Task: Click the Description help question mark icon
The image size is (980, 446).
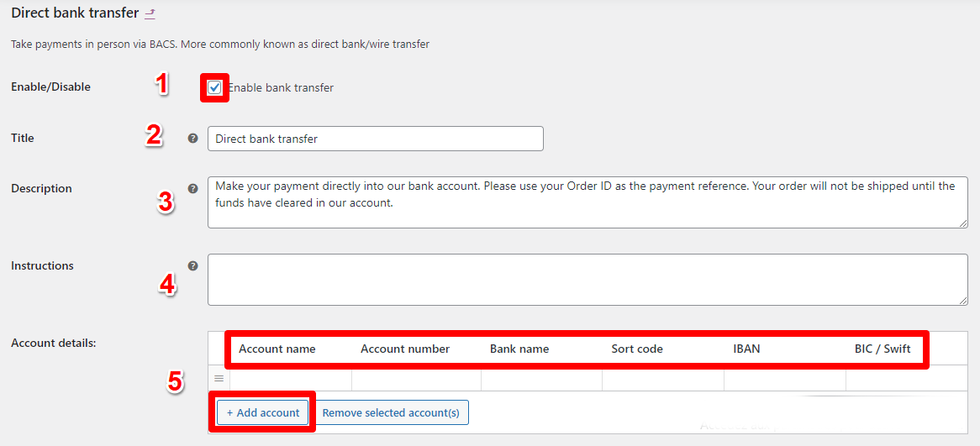Action: pyautogui.click(x=192, y=188)
